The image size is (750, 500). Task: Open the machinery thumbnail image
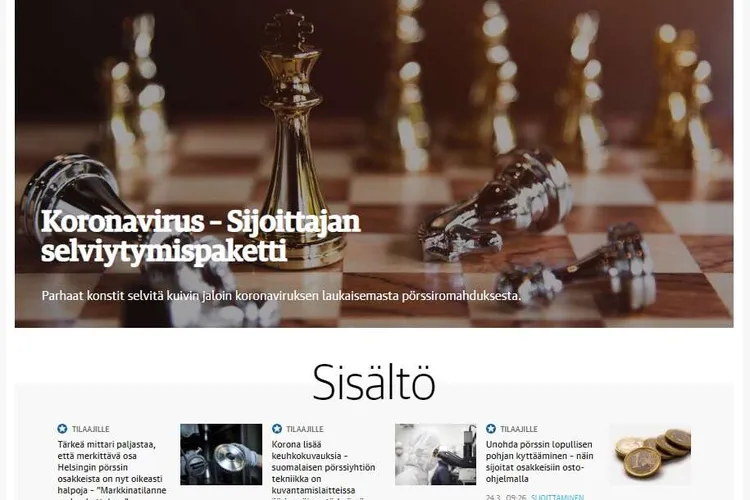(221, 454)
